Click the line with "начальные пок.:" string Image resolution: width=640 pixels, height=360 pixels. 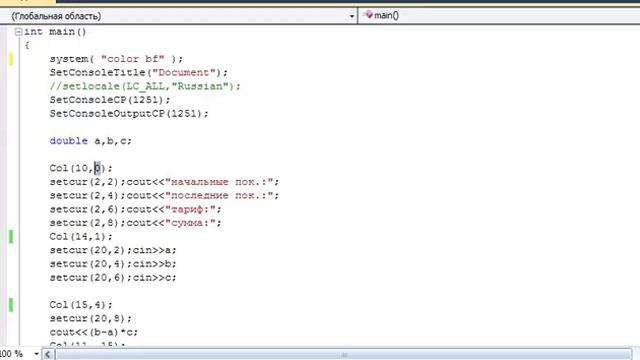click(x=164, y=182)
